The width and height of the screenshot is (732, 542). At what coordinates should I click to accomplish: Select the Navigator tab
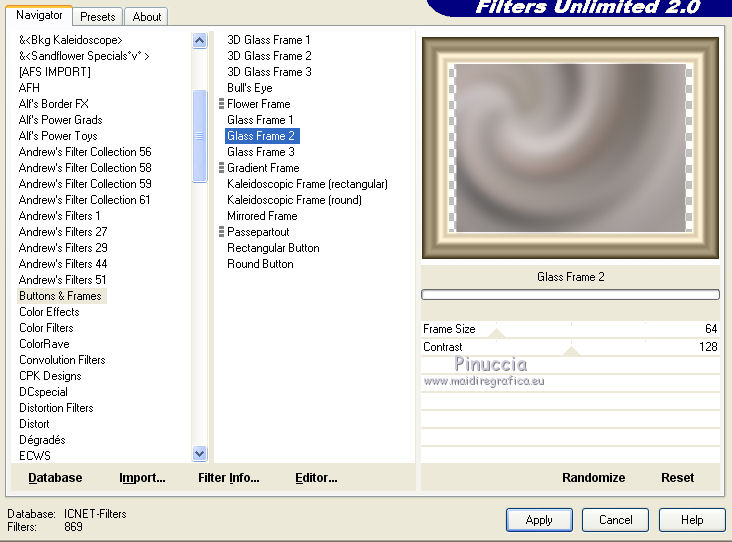[39, 15]
